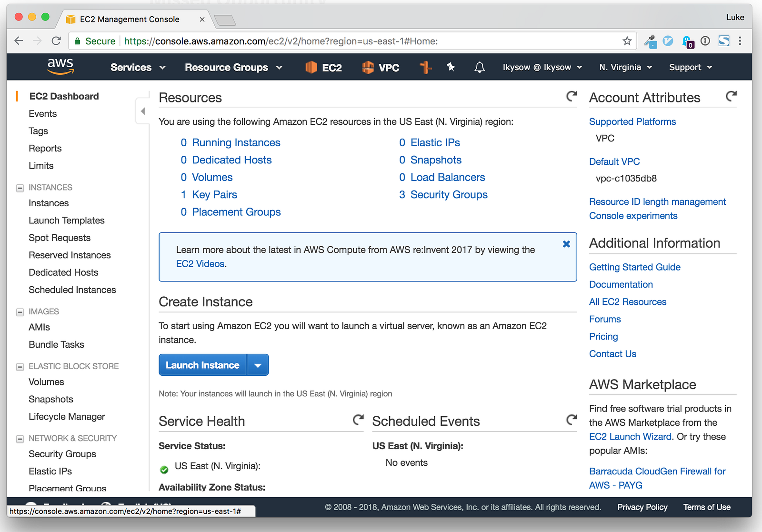The image size is (762, 532).
Task: Open the Services dropdown menu
Action: click(138, 68)
